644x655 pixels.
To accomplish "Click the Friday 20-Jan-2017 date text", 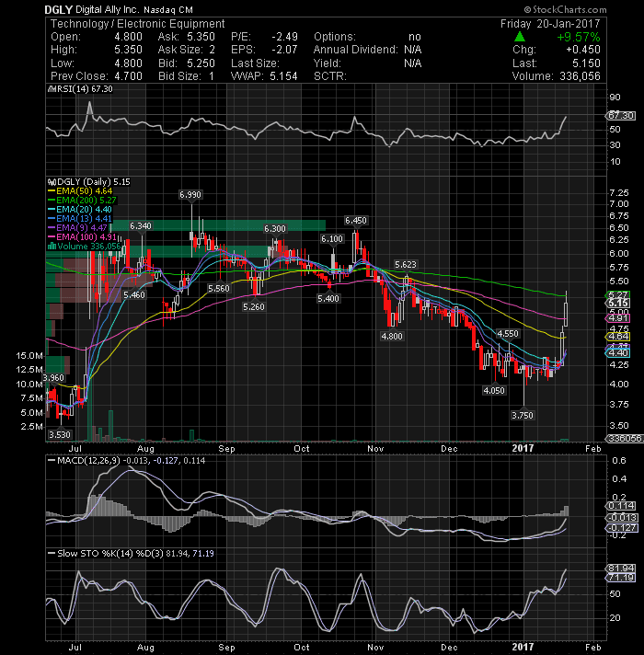I will click(x=550, y=24).
